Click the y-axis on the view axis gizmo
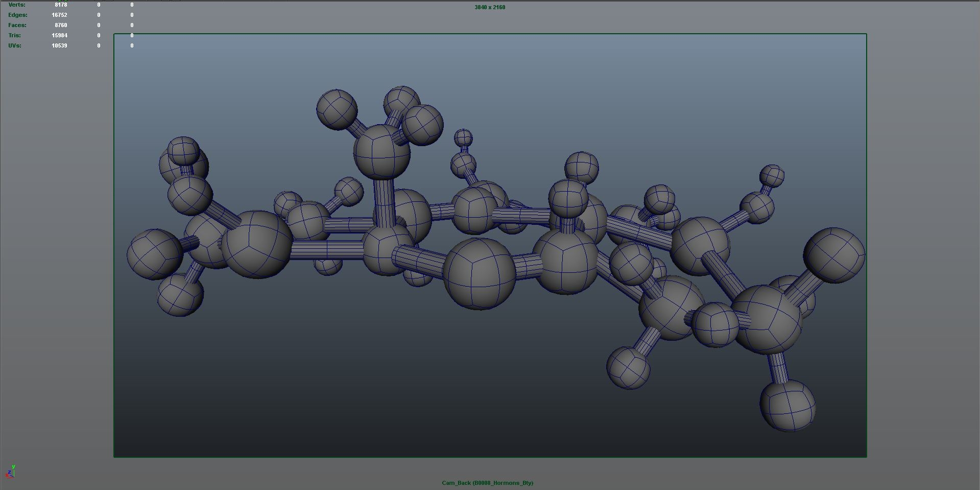This screenshot has height=490, width=980. [x=14, y=466]
